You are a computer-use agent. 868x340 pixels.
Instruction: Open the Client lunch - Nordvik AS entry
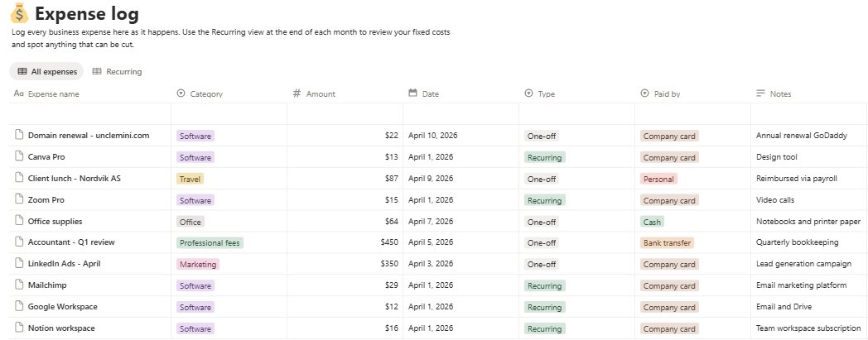(x=75, y=178)
